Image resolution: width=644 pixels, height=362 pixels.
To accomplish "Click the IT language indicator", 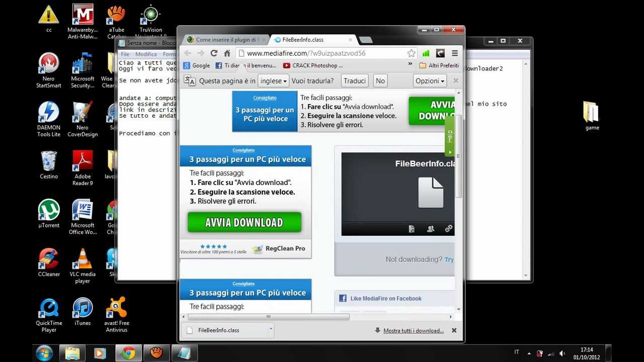I will 517,352.
